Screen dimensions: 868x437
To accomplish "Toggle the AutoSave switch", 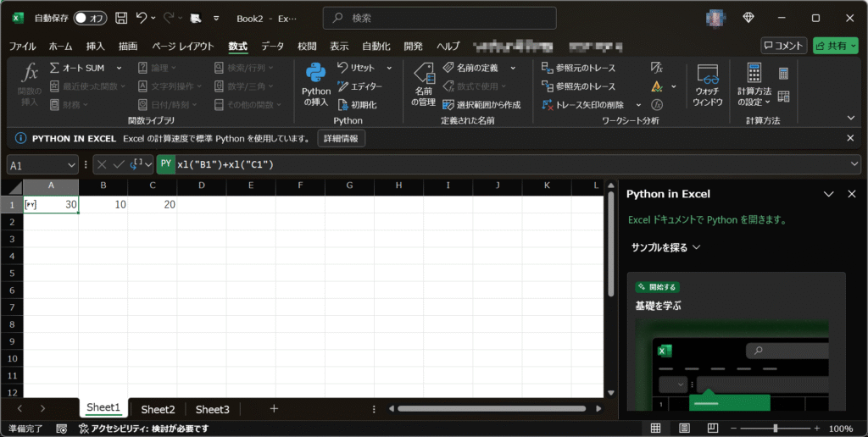I will click(x=90, y=19).
